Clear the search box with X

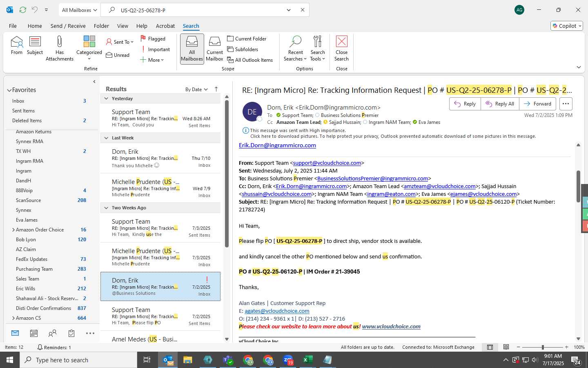click(x=303, y=10)
